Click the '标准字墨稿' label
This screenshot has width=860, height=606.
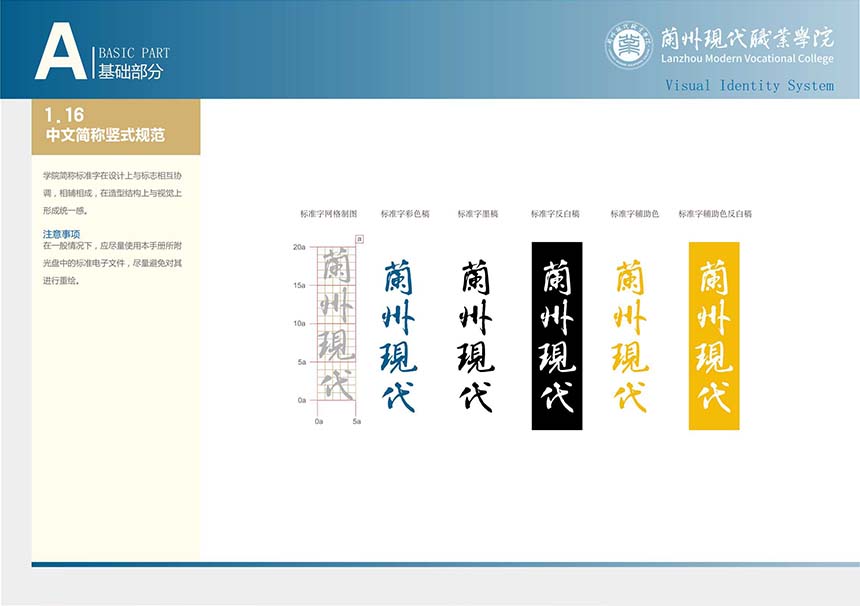tap(478, 214)
